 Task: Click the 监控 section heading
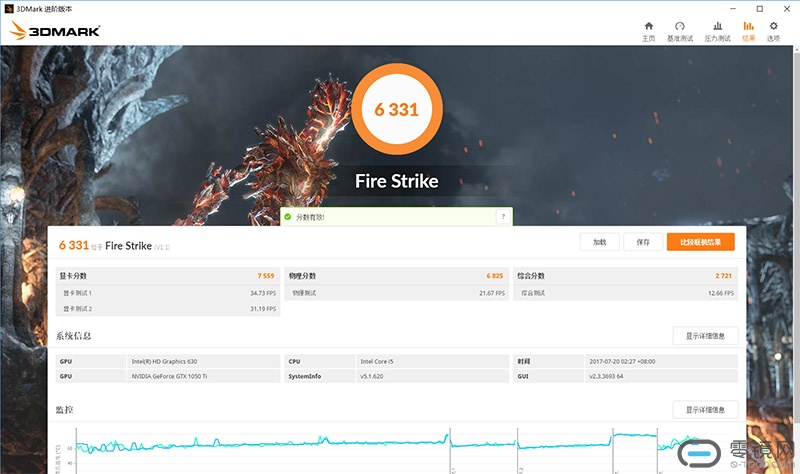65,409
